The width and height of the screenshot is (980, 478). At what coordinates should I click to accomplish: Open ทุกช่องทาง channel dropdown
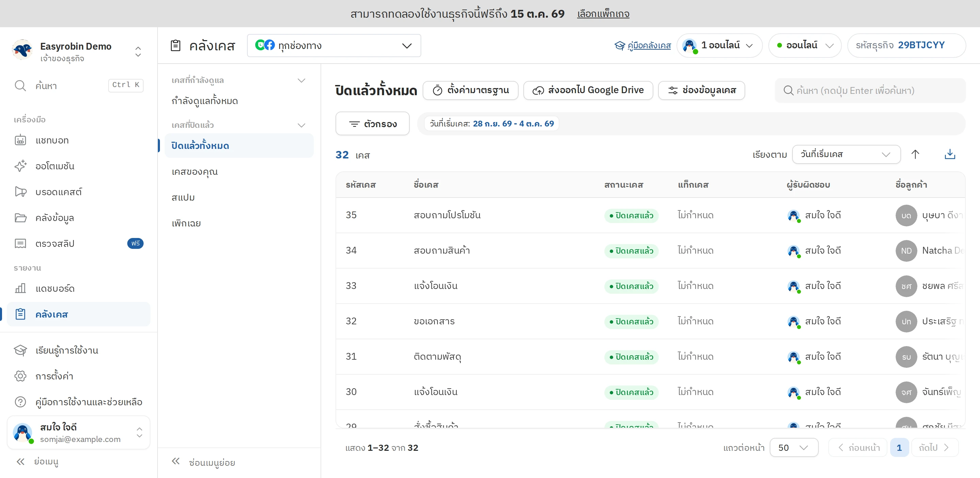point(333,46)
